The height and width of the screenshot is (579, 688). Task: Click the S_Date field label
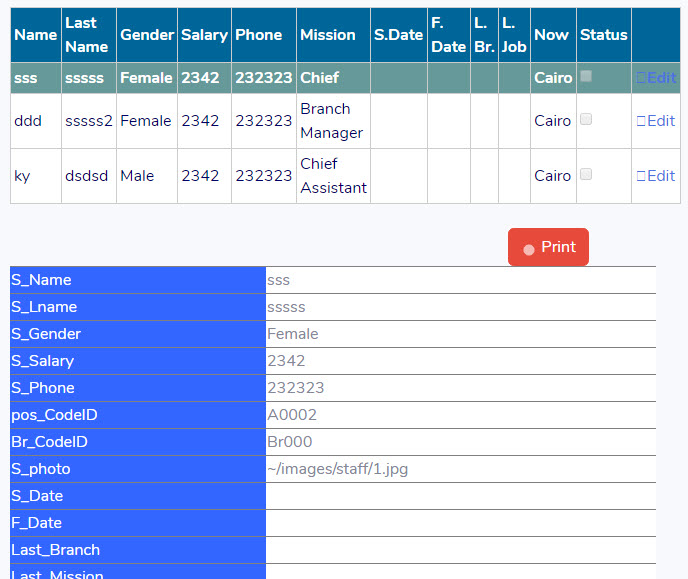point(37,496)
